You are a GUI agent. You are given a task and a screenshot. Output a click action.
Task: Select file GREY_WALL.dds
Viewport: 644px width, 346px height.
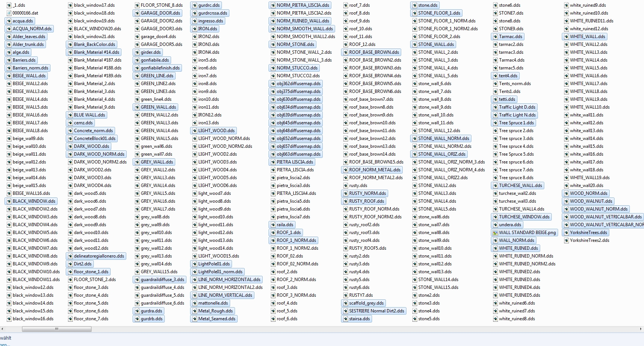pos(154,162)
